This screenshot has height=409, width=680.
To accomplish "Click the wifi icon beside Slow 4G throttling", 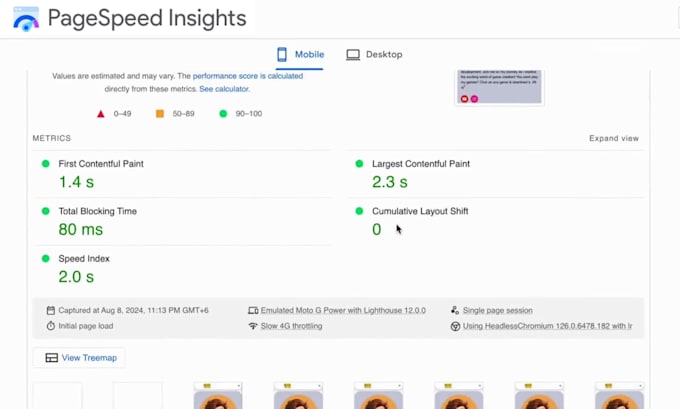I will (253, 326).
